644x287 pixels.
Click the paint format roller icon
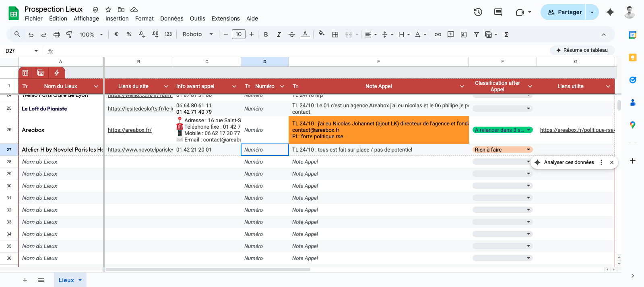(x=69, y=35)
